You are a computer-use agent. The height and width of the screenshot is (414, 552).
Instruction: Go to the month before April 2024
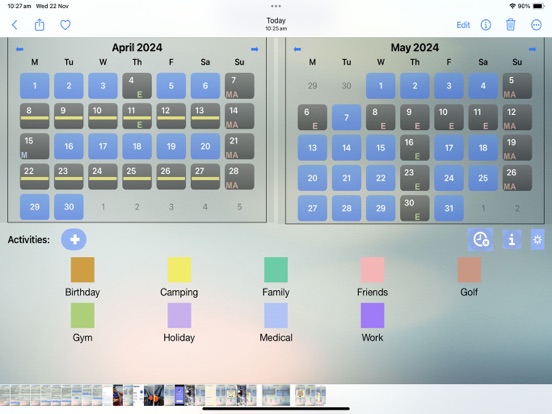click(x=20, y=49)
